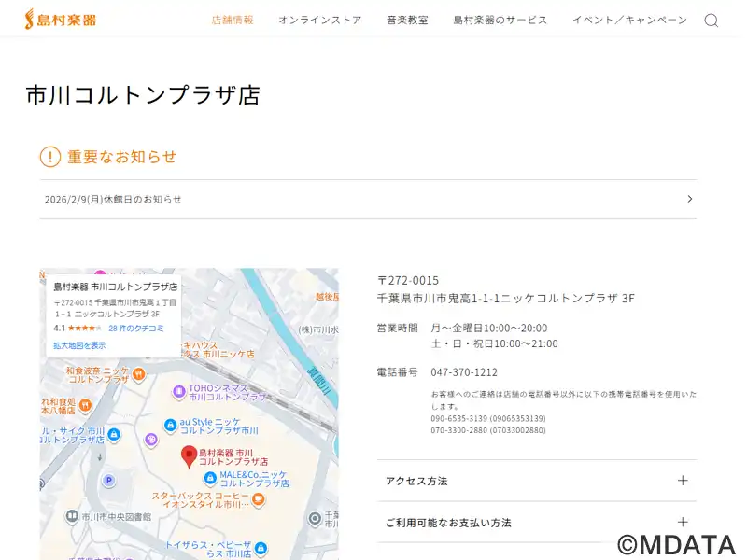
Task: Click the chevron on the notice row
Action: pyautogui.click(x=690, y=199)
